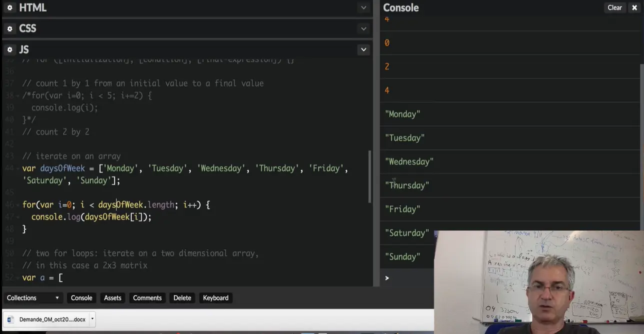Click "Friday" console output line
This screenshot has width=644, height=334.
click(402, 209)
